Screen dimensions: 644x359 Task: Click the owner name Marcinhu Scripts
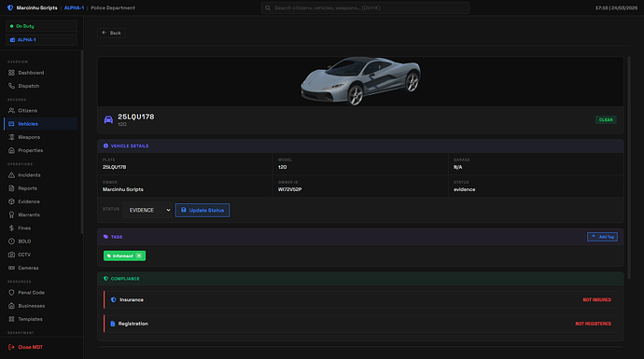(123, 189)
